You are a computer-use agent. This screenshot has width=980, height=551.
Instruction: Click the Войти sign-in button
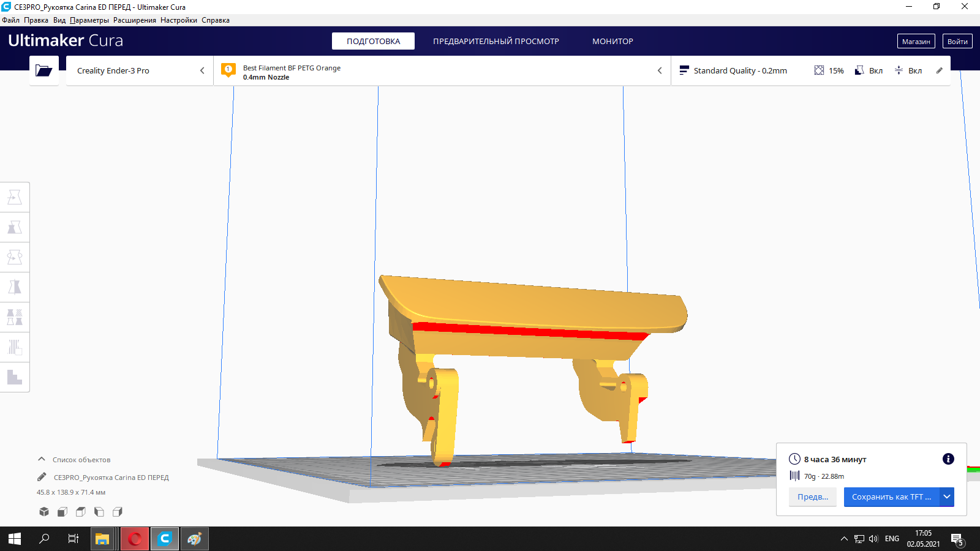coord(957,41)
